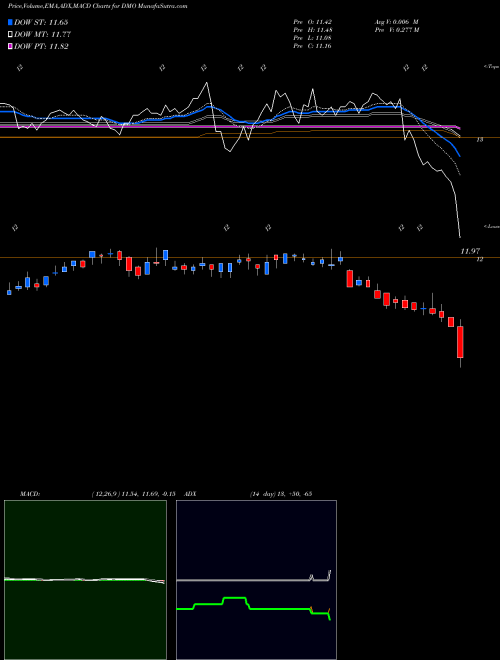Click the last large red candlestick
The image size is (500, 660).
tap(460, 342)
